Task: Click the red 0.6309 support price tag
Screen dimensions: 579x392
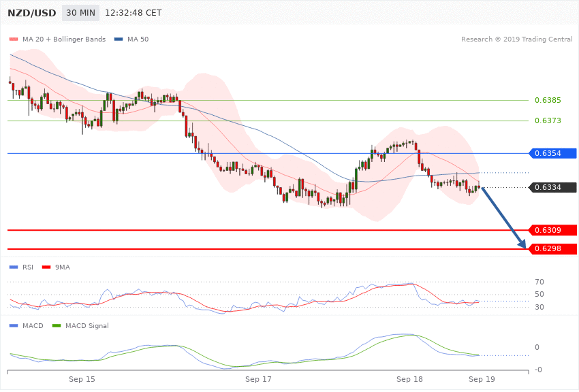Action: tap(553, 230)
